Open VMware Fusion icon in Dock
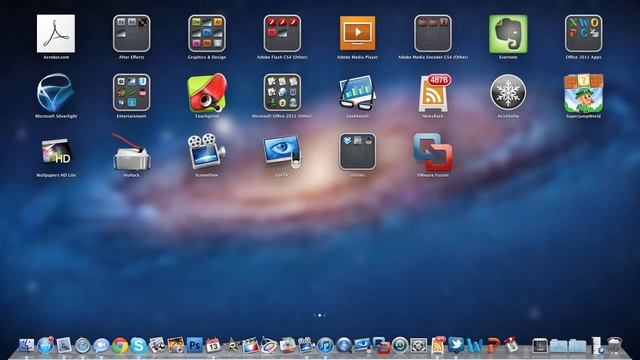The height and width of the screenshot is (360, 640). (381, 345)
